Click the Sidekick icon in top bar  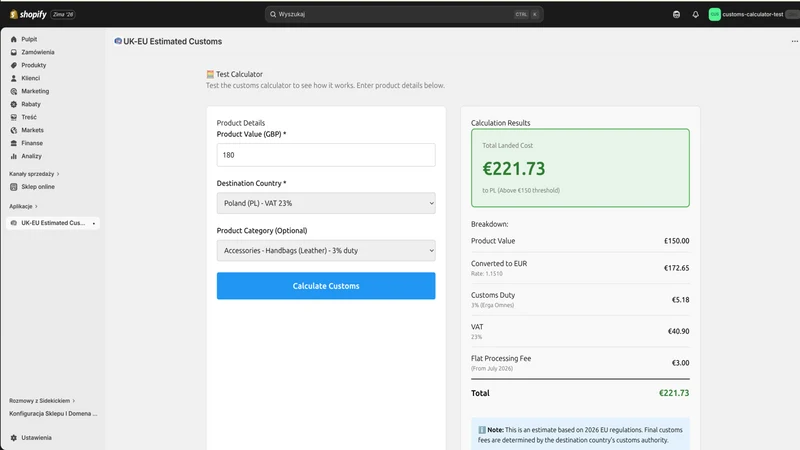pyautogui.click(x=677, y=14)
